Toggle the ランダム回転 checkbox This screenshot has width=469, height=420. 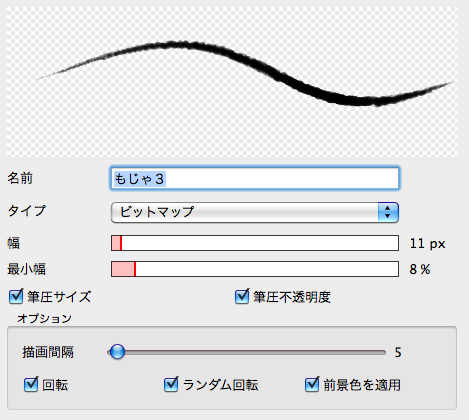coord(171,385)
